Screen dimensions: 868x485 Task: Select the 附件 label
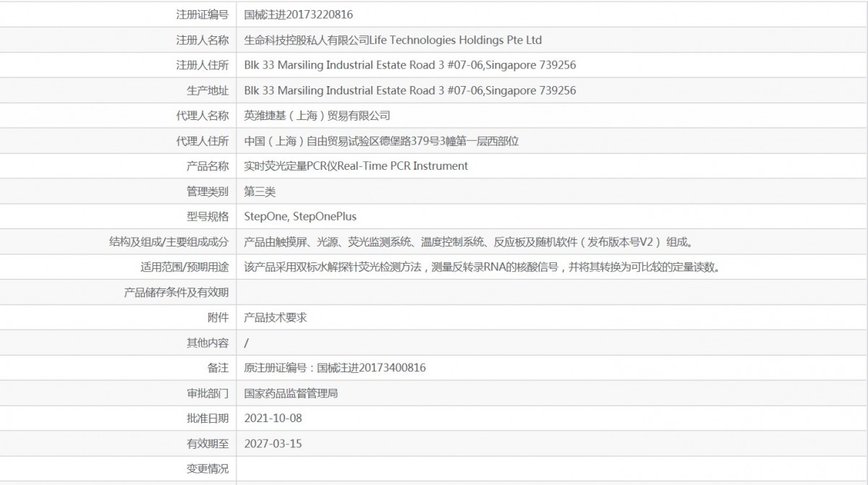218,317
